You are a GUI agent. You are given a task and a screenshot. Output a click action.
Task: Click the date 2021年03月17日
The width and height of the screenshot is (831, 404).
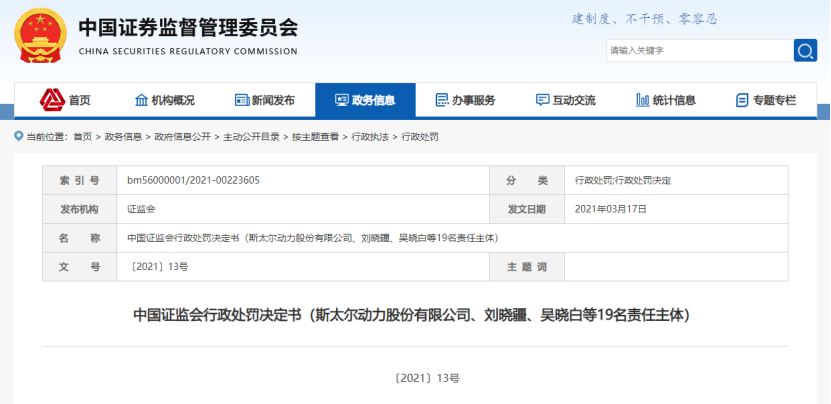coord(611,209)
